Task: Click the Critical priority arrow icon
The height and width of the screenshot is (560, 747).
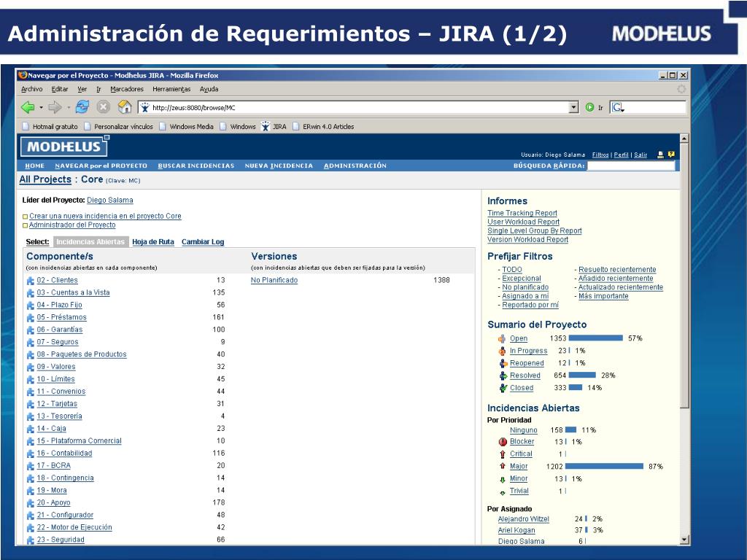Action: (x=503, y=454)
